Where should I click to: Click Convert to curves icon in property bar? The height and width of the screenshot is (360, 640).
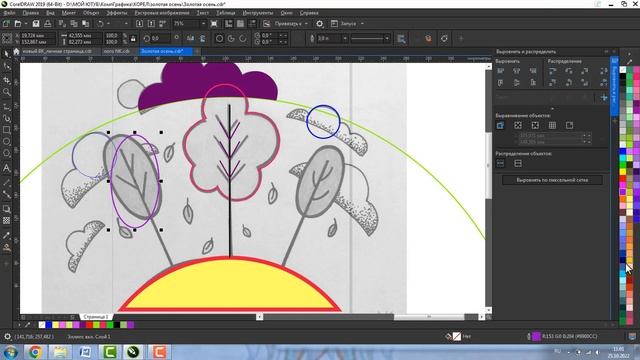pyautogui.click(x=444, y=38)
